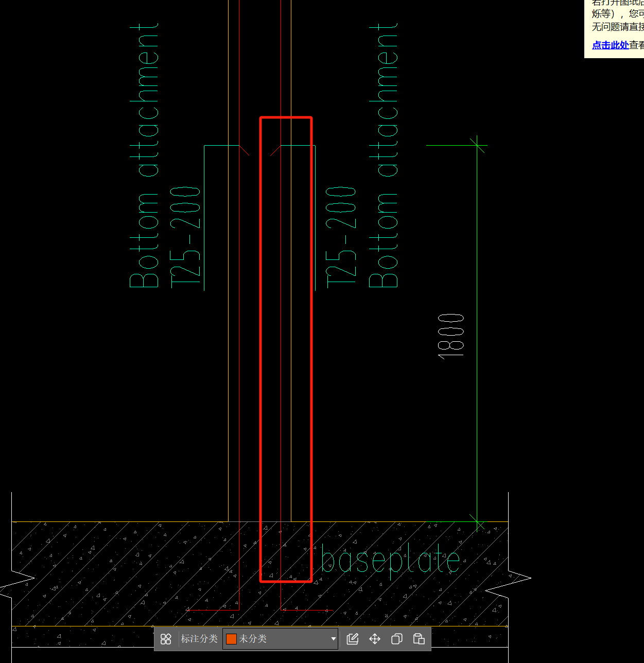The width and height of the screenshot is (644, 663).
Task: Click the right T25-200 rebar label
Action: pyautogui.click(x=341, y=236)
